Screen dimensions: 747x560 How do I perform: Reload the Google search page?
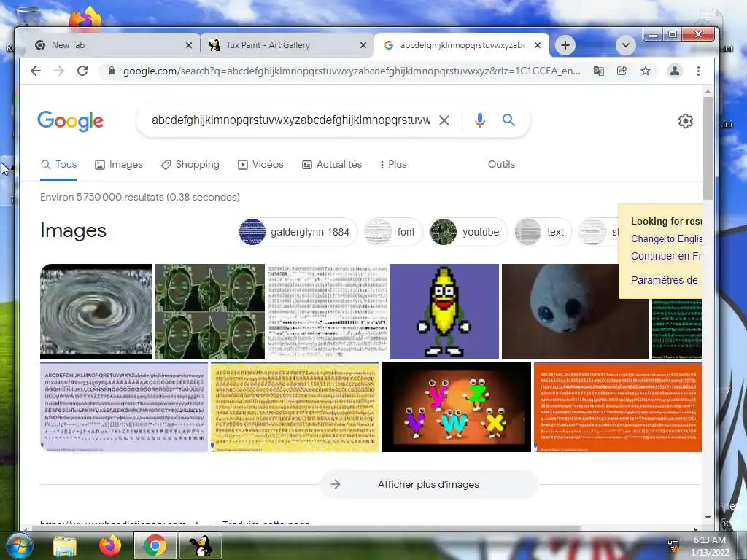82,71
